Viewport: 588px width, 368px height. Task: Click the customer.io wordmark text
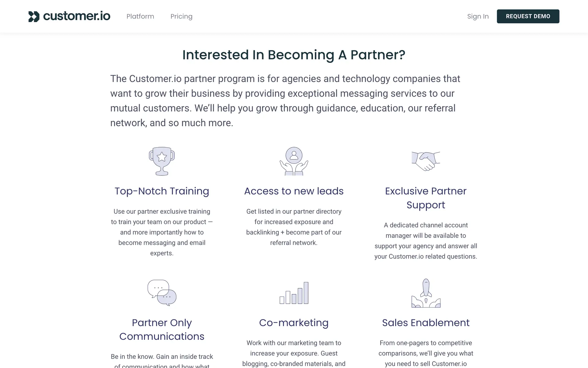tap(77, 16)
